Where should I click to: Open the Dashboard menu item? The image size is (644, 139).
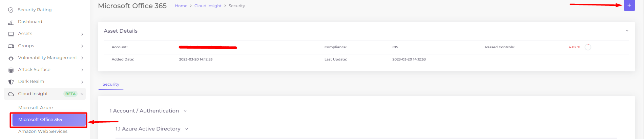[x=30, y=22]
